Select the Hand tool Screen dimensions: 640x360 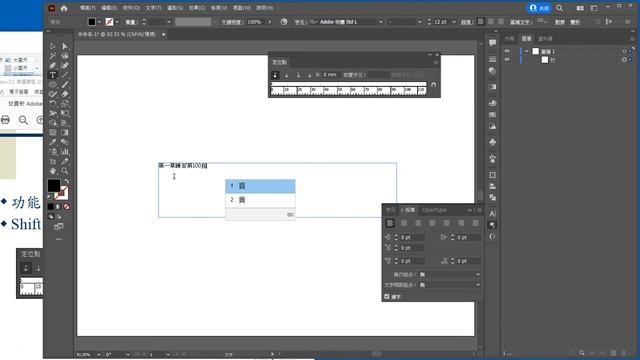(x=53, y=171)
